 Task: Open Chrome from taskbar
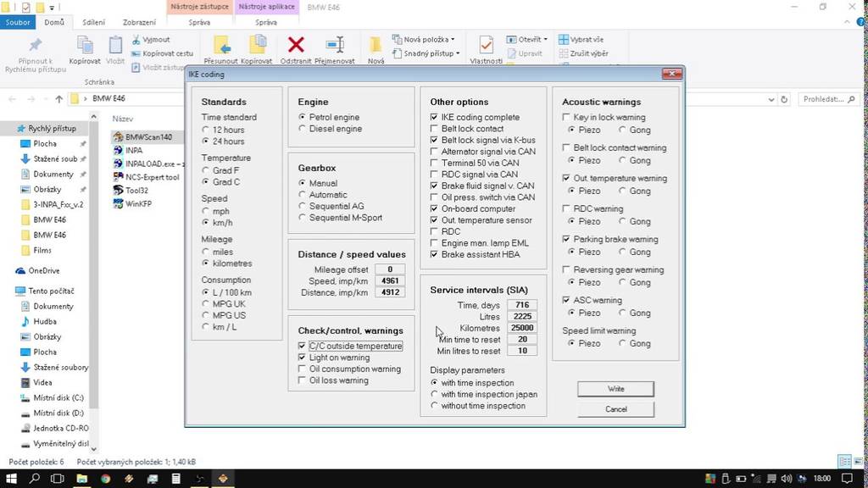tap(105, 479)
